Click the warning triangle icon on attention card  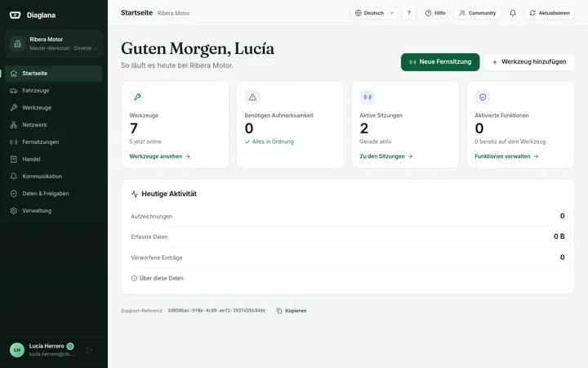click(x=252, y=96)
